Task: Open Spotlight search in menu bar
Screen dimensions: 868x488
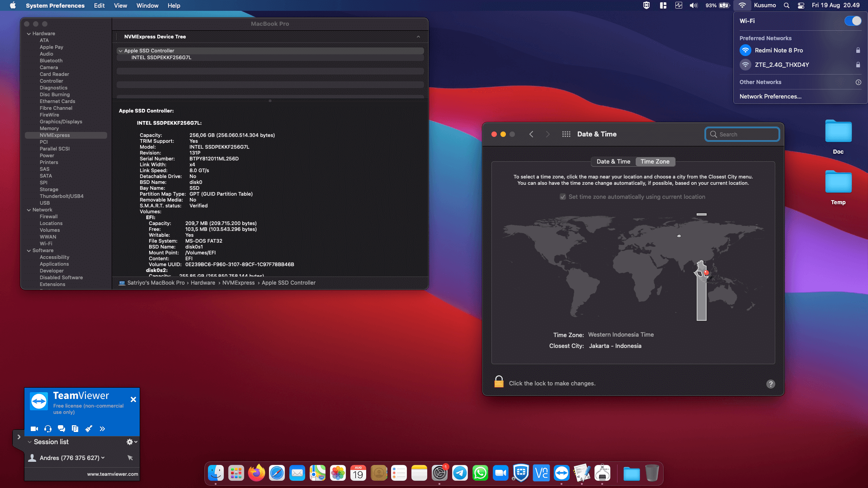Action: (787, 5)
